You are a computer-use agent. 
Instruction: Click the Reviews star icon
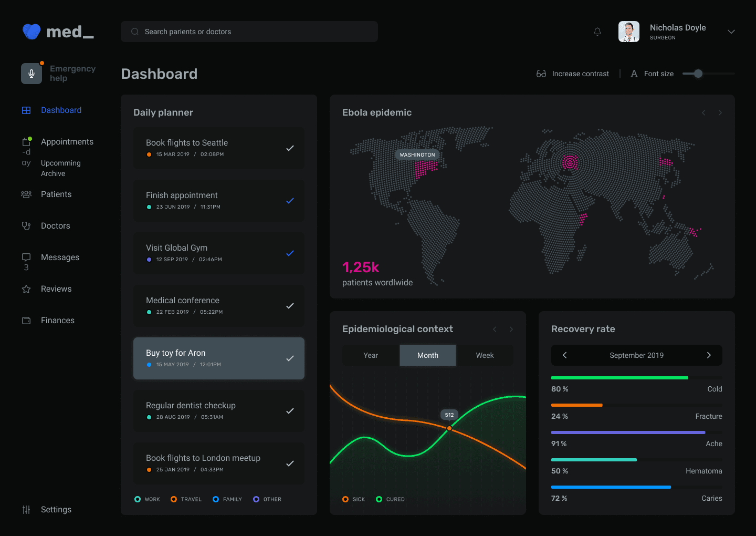pos(26,288)
